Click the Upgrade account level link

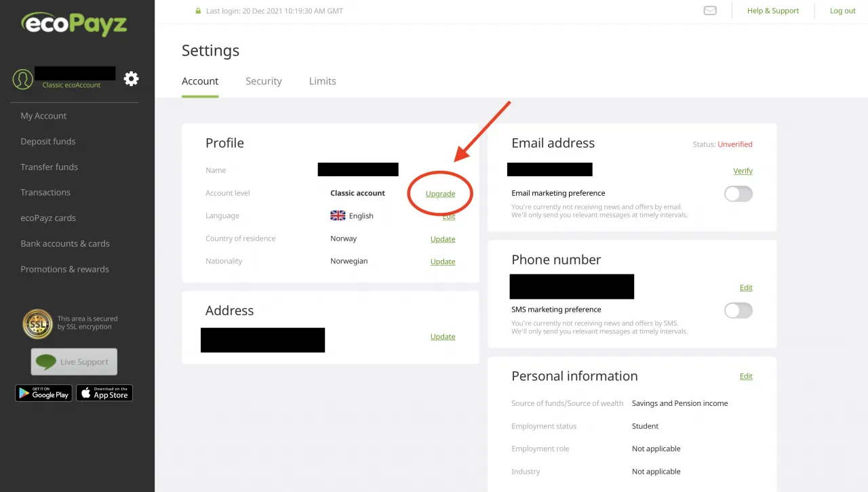pos(440,194)
